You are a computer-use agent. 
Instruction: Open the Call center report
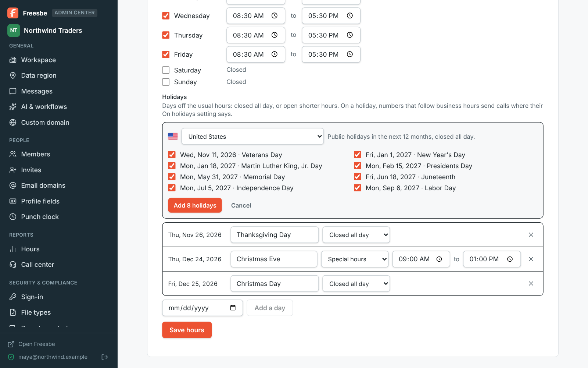[x=59, y=265]
